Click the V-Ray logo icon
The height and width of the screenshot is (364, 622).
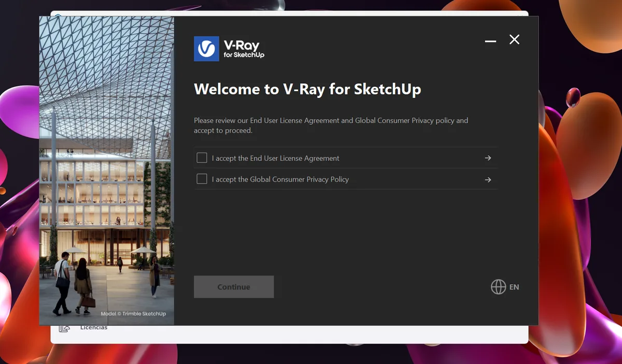pyautogui.click(x=206, y=49)
